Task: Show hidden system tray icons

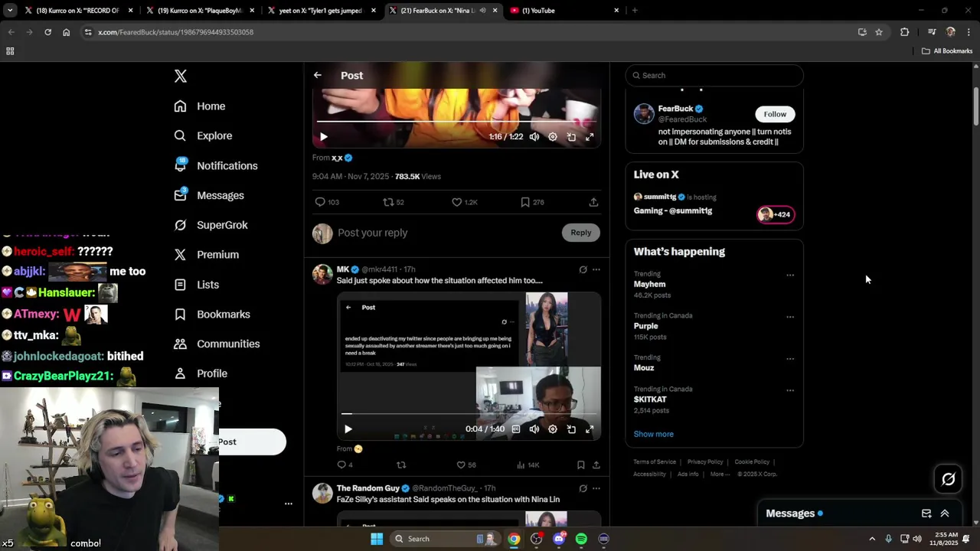Action: click(872, 539)
